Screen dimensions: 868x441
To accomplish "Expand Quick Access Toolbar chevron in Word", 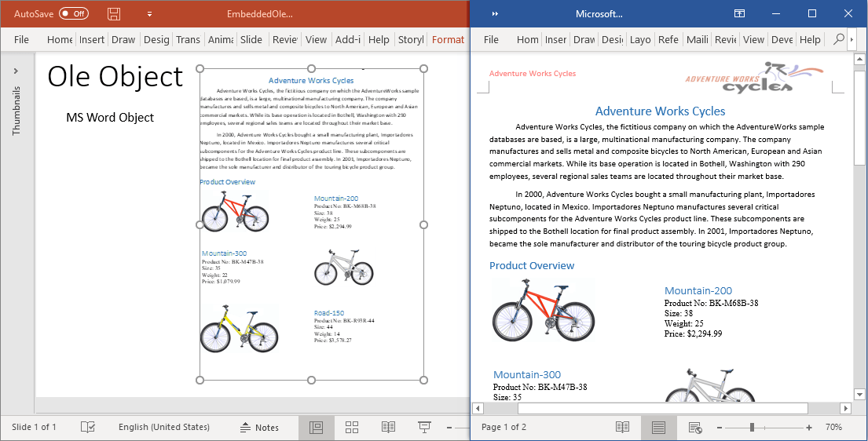I will point(495,14).
